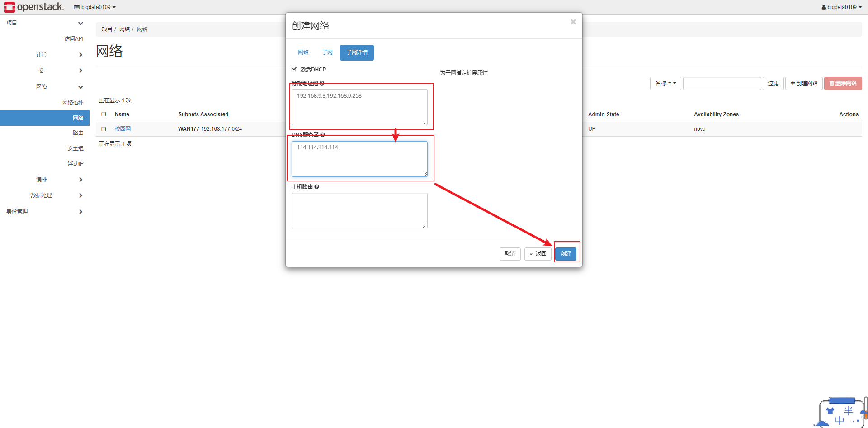868x428 pixels.
Task: Click the Name column header
Action: (122, 114)
